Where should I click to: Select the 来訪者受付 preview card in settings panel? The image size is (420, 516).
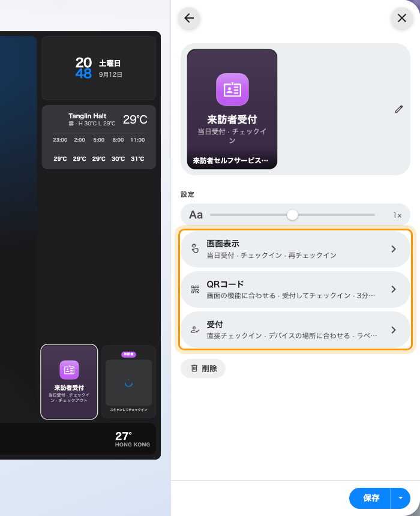point(232,109)
